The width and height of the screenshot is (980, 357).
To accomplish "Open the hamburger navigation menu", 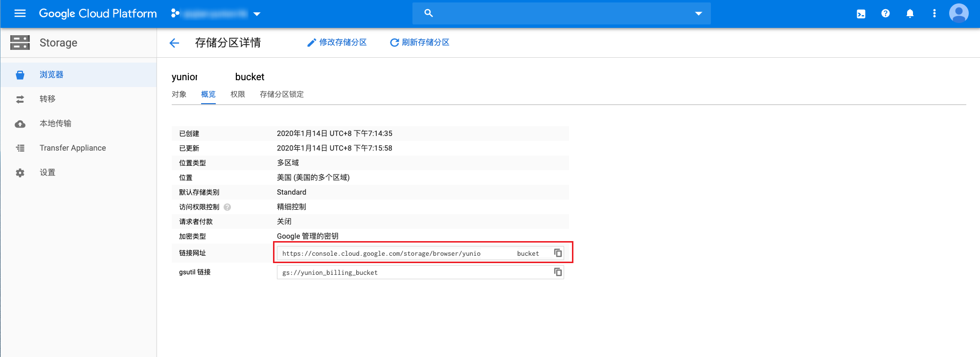I will [x=20, y=13].
